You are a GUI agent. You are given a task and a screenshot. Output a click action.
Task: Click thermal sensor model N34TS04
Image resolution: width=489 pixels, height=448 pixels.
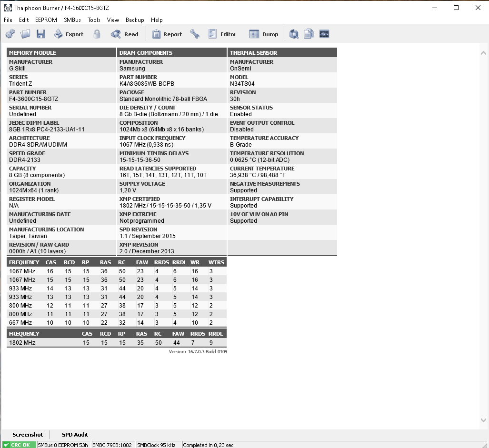242,83
